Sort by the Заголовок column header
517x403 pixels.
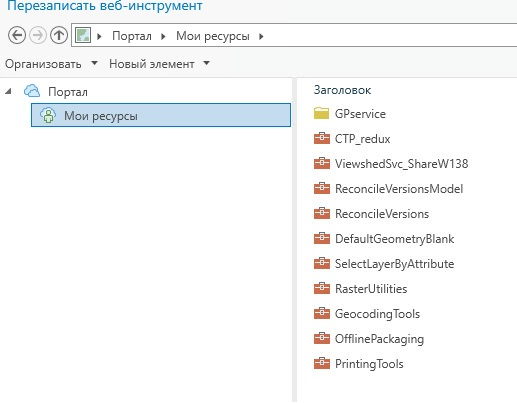(342, 90)
